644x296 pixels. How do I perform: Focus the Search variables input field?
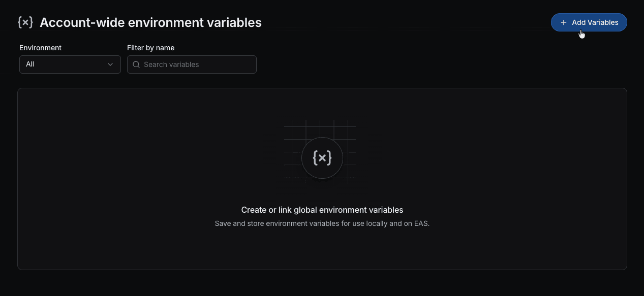coord(198,64)
